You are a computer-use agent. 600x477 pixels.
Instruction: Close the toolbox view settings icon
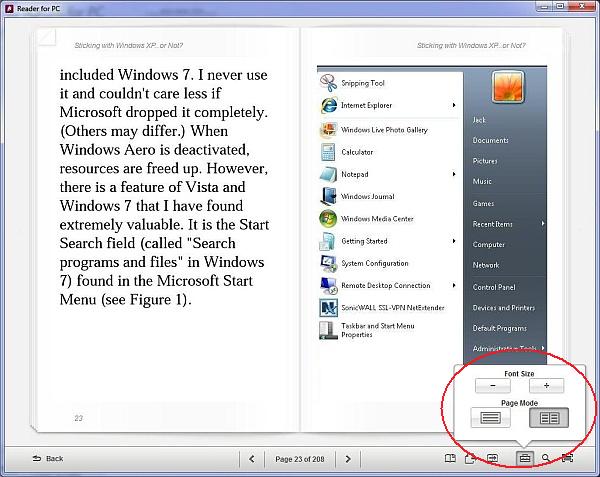(x=525, y=458)
